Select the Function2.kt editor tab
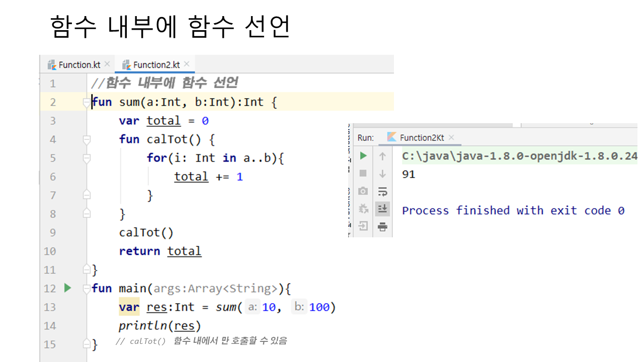 coord(156,65)
